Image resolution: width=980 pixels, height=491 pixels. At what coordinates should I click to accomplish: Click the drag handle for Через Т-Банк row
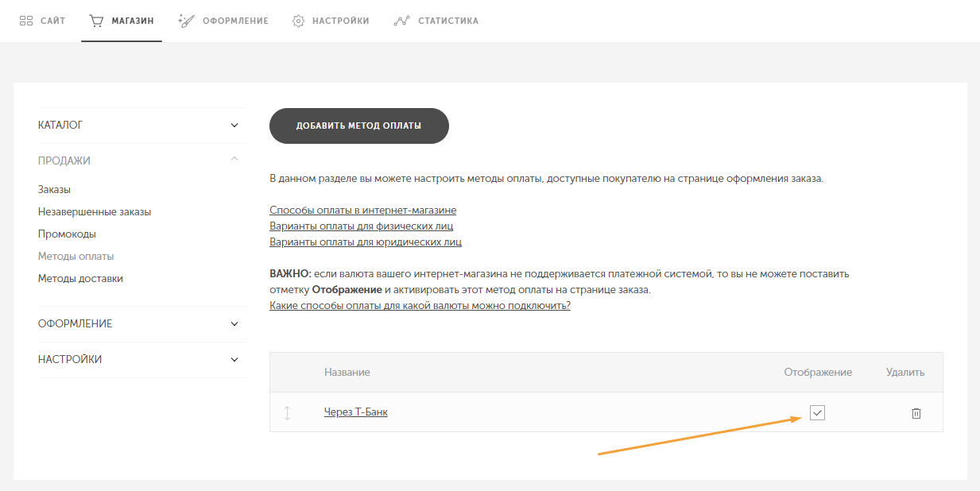click(287, 412)
